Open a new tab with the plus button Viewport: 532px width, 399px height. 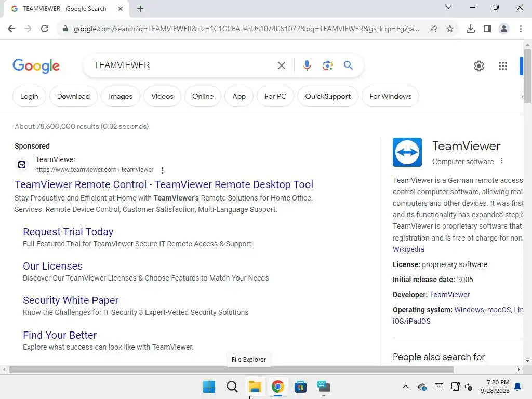(x=140, y=9)
